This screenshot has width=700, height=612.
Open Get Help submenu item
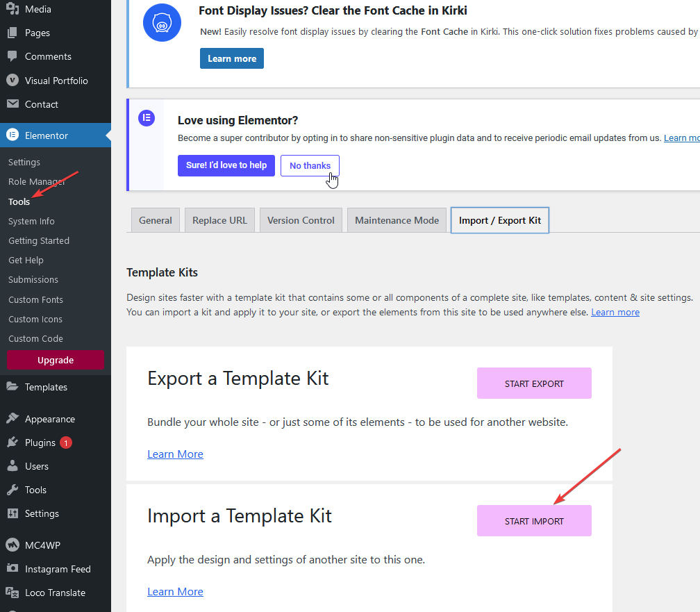point(26,260)
